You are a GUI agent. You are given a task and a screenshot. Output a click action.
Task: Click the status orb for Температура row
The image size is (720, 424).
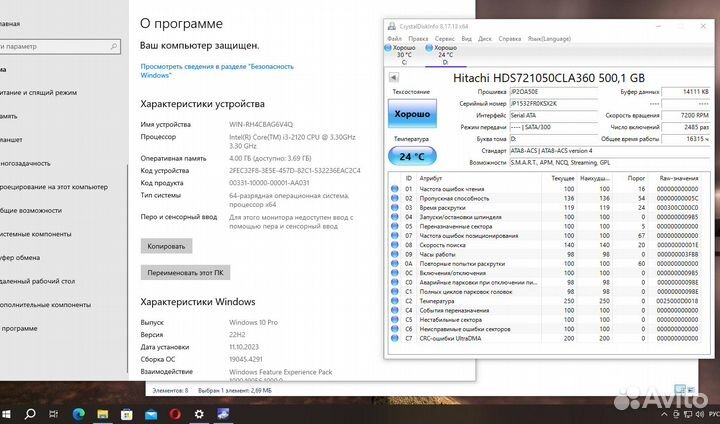click(x=394, y=301)
